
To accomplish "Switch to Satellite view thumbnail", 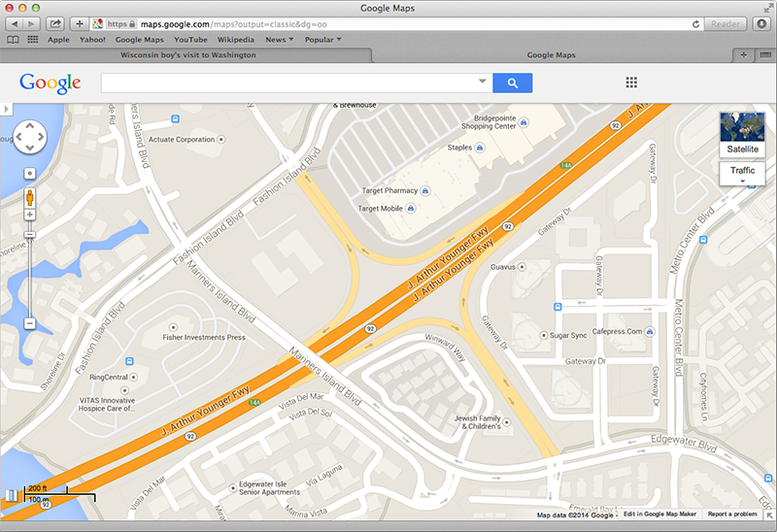I will [742, 134].
